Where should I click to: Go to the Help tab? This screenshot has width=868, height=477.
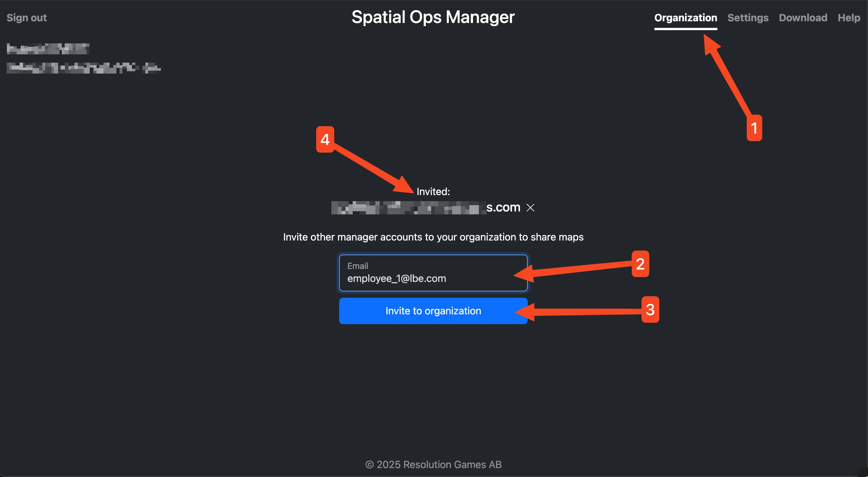click(x=849, y=18)
